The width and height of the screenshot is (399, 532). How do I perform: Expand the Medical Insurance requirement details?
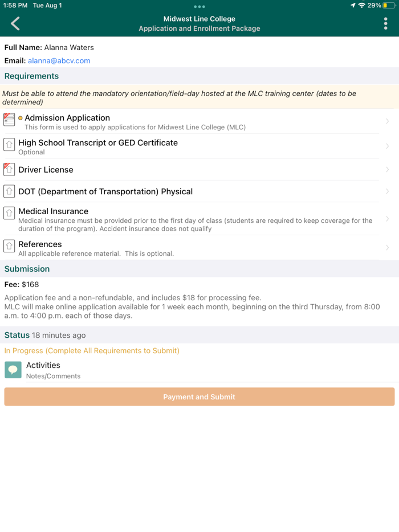(x=388, y=218)
